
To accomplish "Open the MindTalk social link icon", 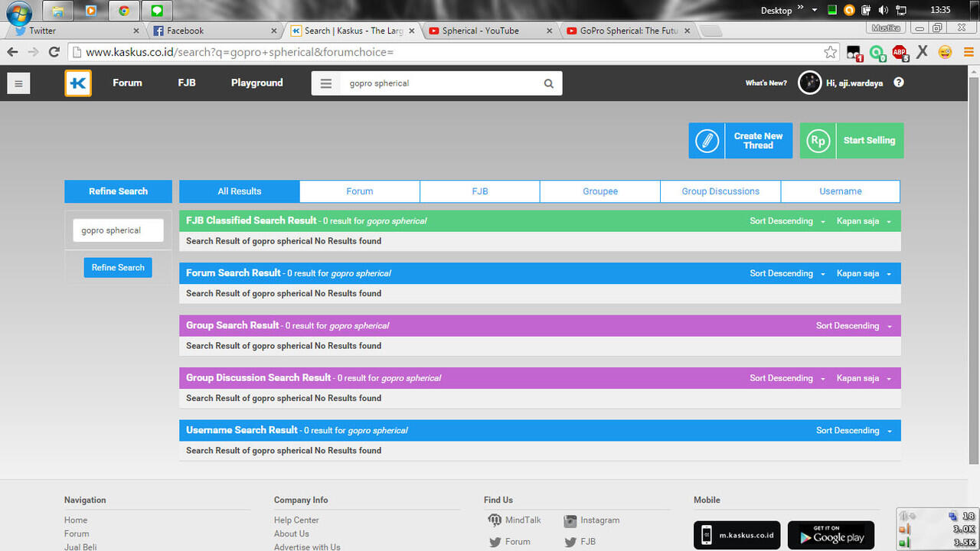I will (x=495, y=520).
